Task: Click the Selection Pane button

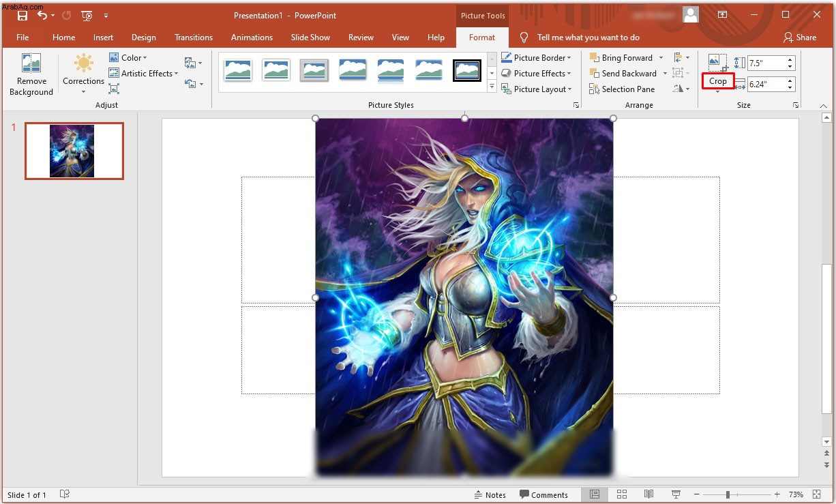Action: pos(622,89)
